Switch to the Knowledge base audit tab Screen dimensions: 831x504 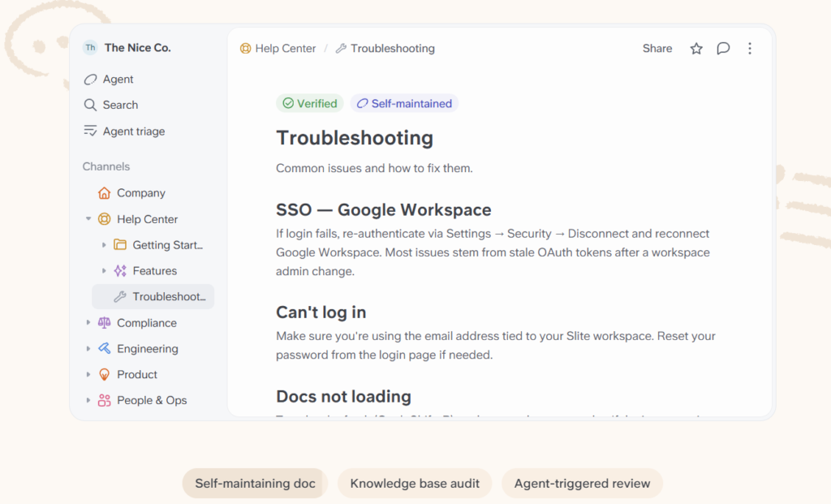click(x=415, y=484)
